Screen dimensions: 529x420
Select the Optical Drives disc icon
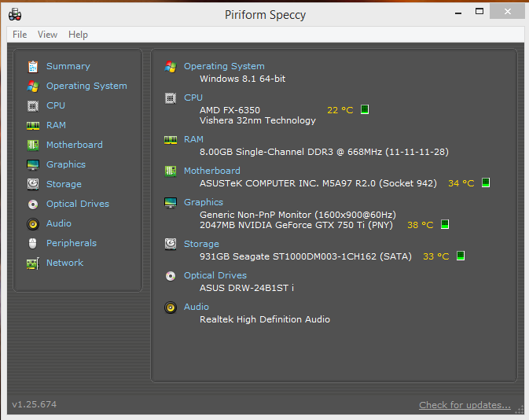[x=33, y=204]
